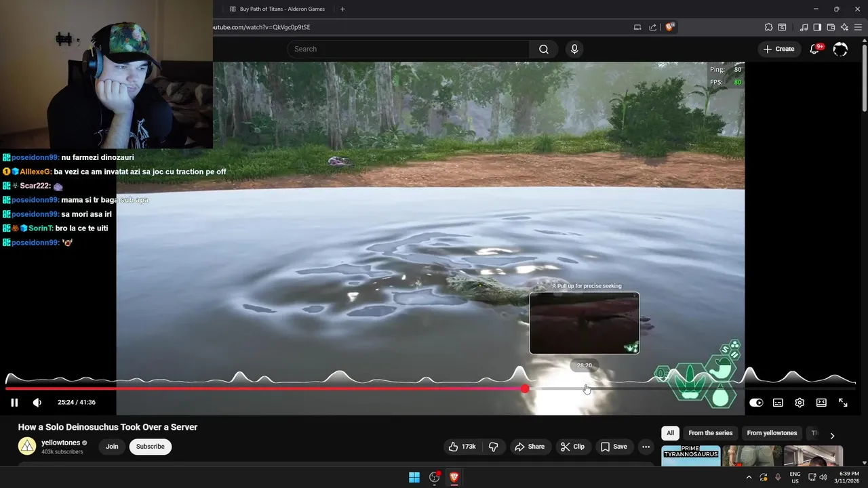
Task: Open OBS Studio from the taskbar
Action: tap(435, 477)
